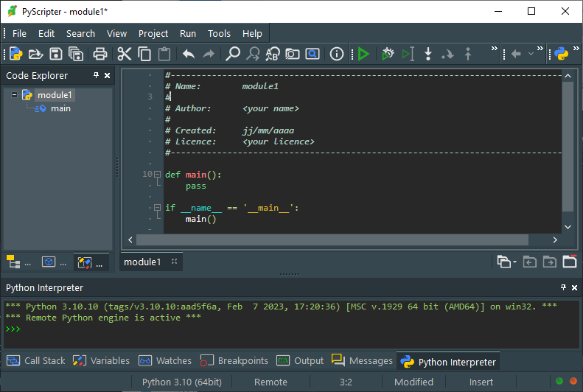
Task: Open the View menu
Action: [x=116, y=34]
